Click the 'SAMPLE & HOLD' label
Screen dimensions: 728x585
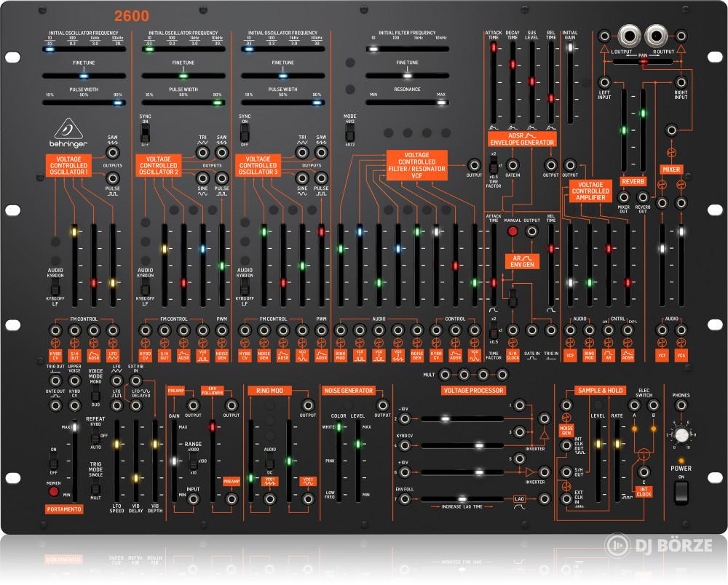[x=601, y=391]
